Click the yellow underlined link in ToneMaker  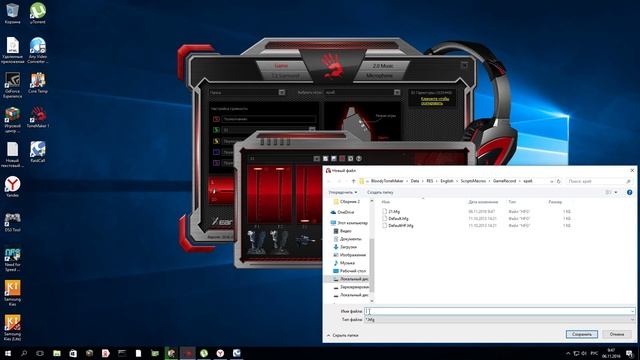coord(435,101)
